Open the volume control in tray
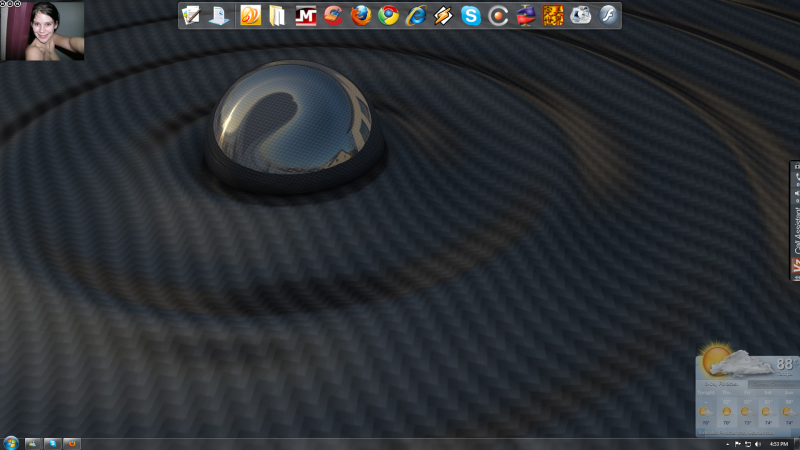Viewport: 800px width, 450px height. tap(757, 443)
